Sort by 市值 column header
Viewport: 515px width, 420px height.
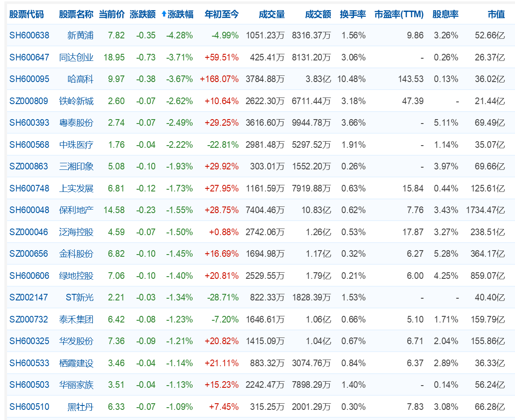[x=496, y=15]
